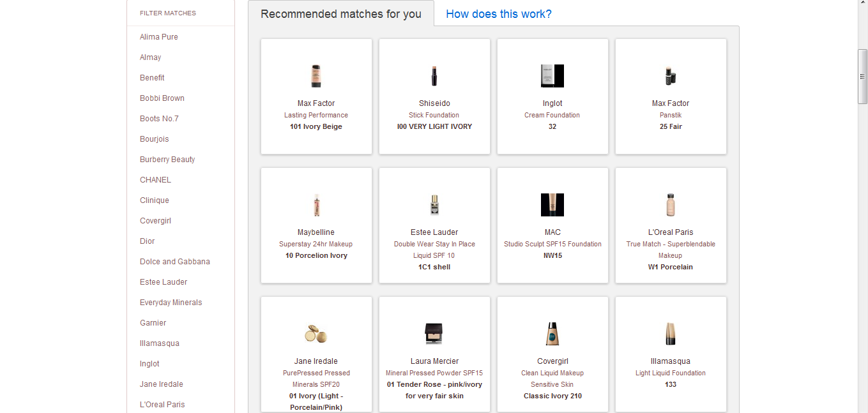The height and width of the screenshot is (413, 868).
Task: Click the MAC Studio Sculpt product image
Action: pyautogui.click(x=552, y=205)
